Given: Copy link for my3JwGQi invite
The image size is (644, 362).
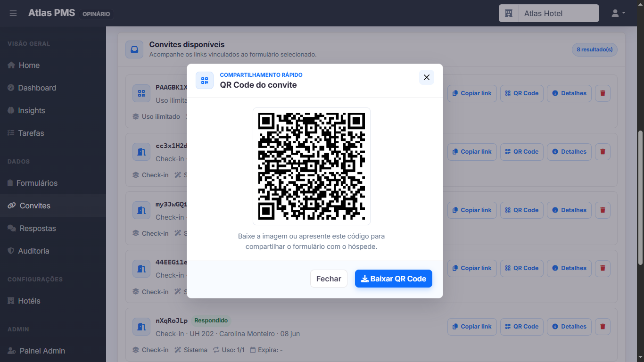Looking at the screenshot, I should pos(472,210).
